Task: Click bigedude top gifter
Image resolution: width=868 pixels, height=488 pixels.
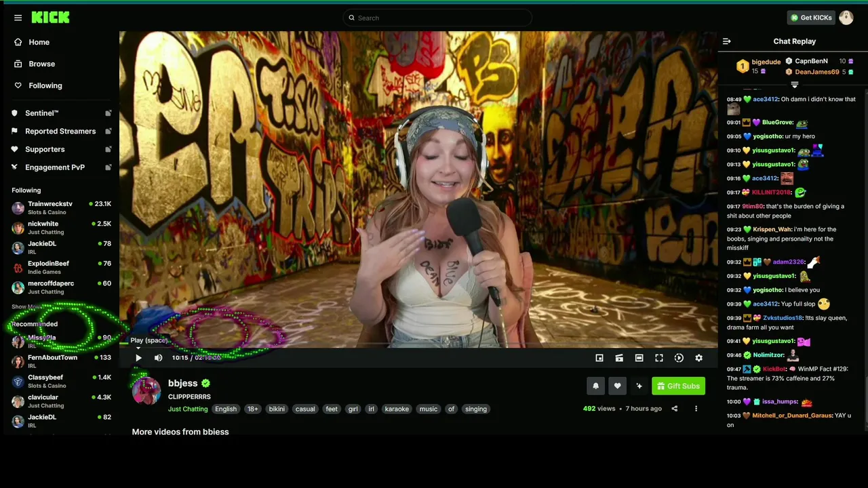Action: tap(766, 62)
